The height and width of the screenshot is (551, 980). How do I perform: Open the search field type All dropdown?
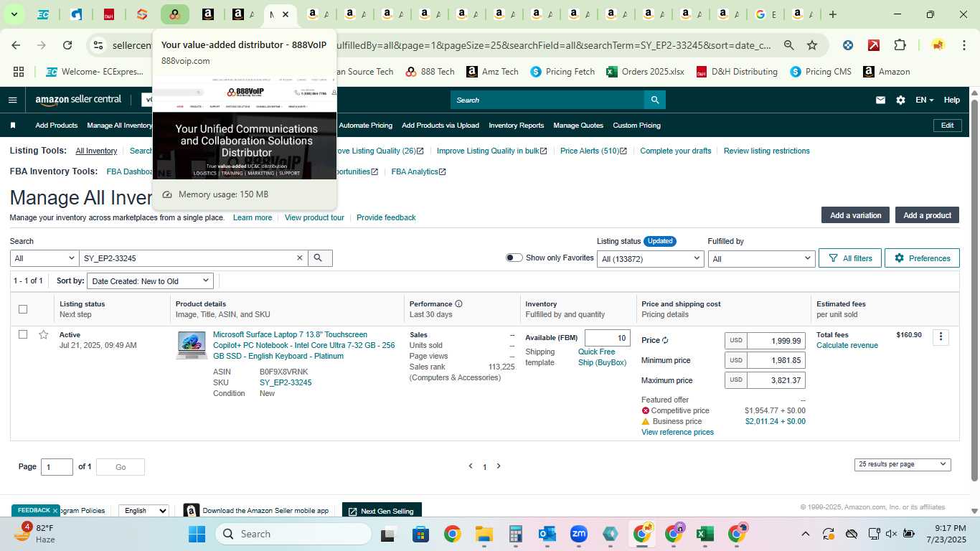pyautogui.click(x=44, y=258)
